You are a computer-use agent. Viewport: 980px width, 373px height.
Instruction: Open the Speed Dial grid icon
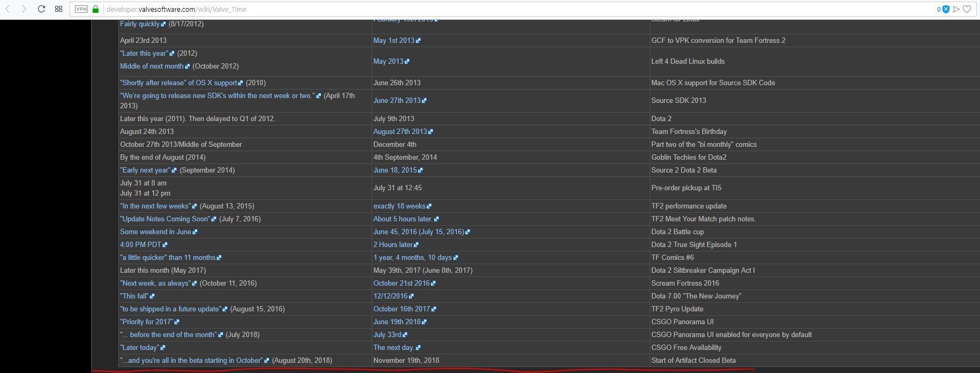coord(58,9)
